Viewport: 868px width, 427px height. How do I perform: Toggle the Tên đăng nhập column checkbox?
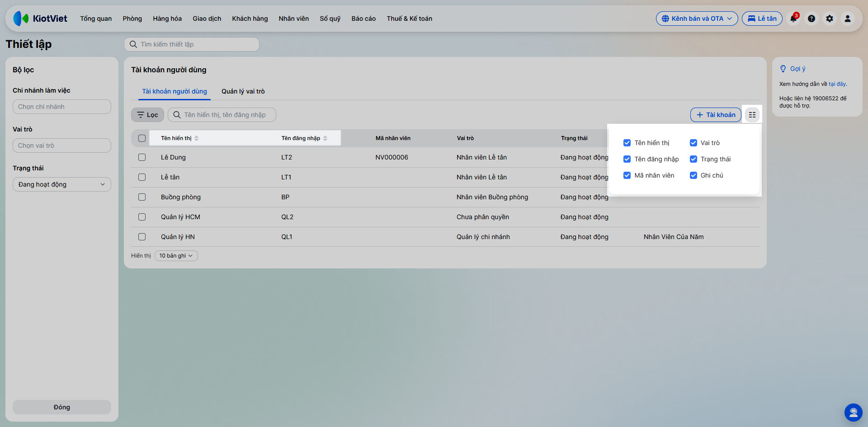point(627,159)
